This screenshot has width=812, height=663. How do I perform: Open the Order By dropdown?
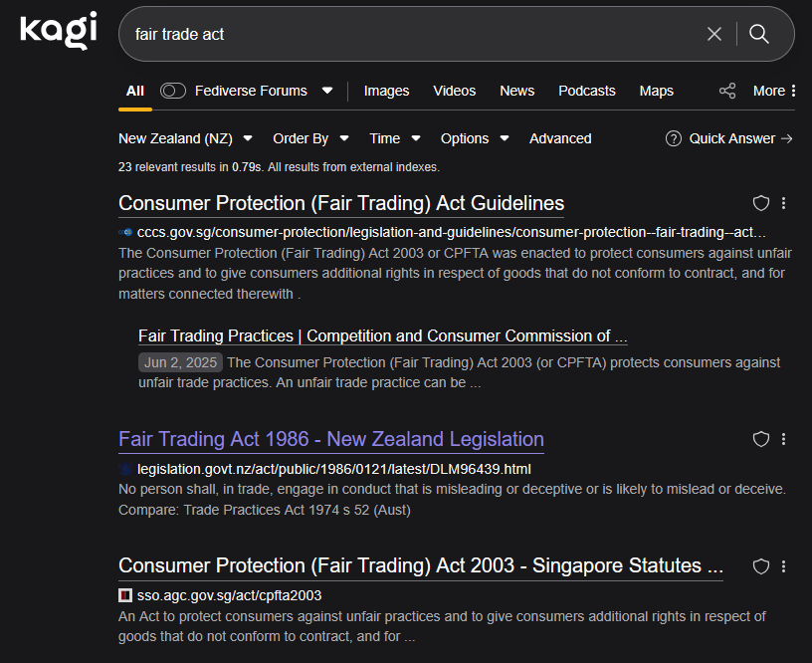pos(310,138)
